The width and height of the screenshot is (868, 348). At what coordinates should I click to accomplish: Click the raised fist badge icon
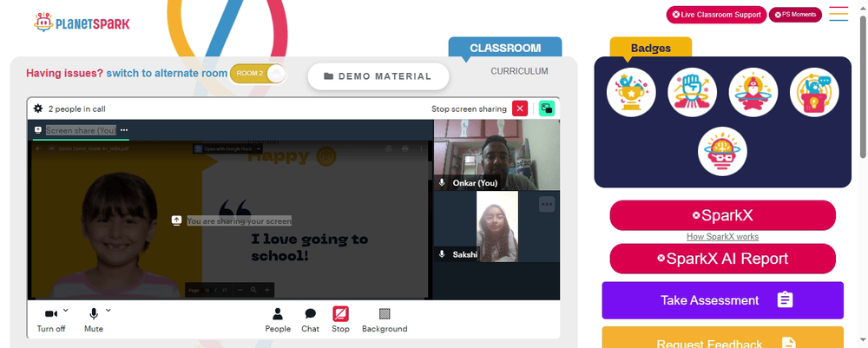pyautogui.click(x=692, y=92)
